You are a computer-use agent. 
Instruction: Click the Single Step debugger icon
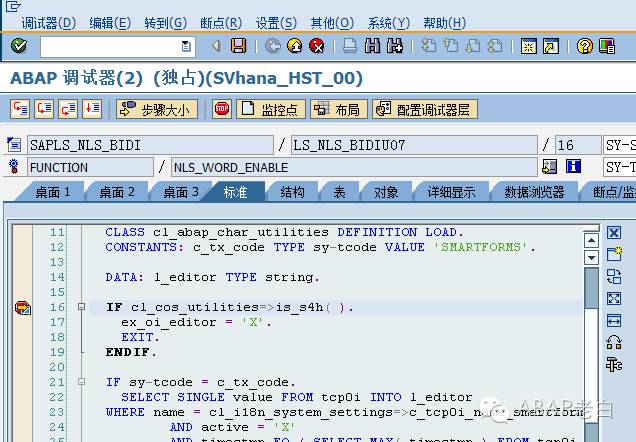point(20,109)
